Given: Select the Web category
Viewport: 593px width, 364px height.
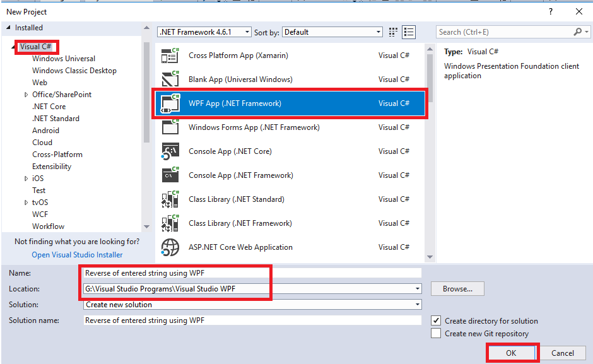Looking at the screenshot, I should [40, 83].
